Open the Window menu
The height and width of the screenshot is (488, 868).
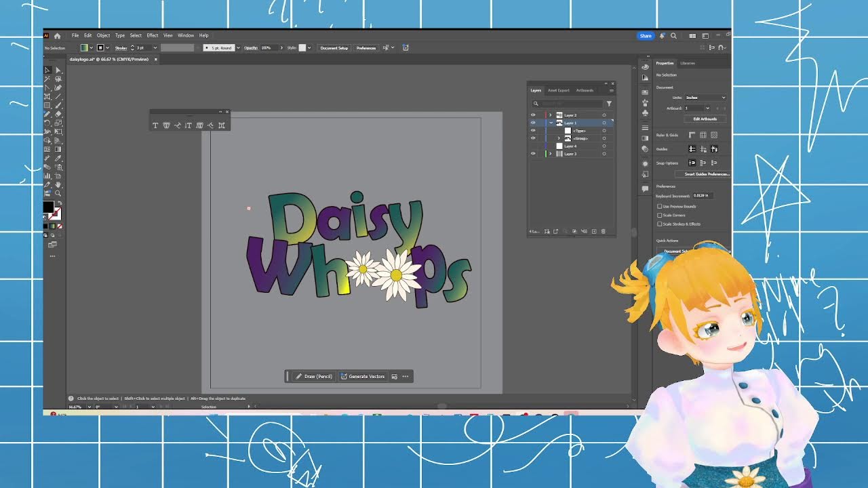point(186,35)
